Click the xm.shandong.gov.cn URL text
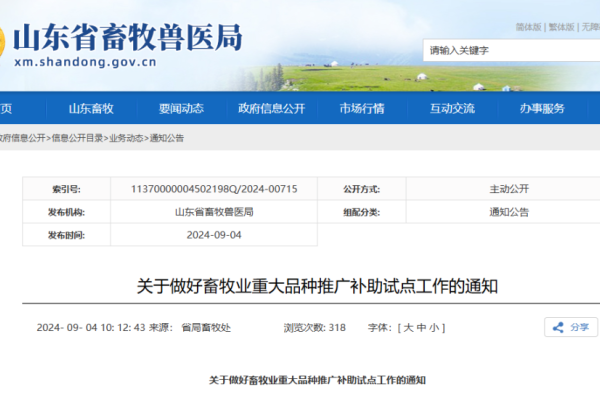The width and height of the screenshot is (600, 400). pyautogui.click(x=85, y=62)
